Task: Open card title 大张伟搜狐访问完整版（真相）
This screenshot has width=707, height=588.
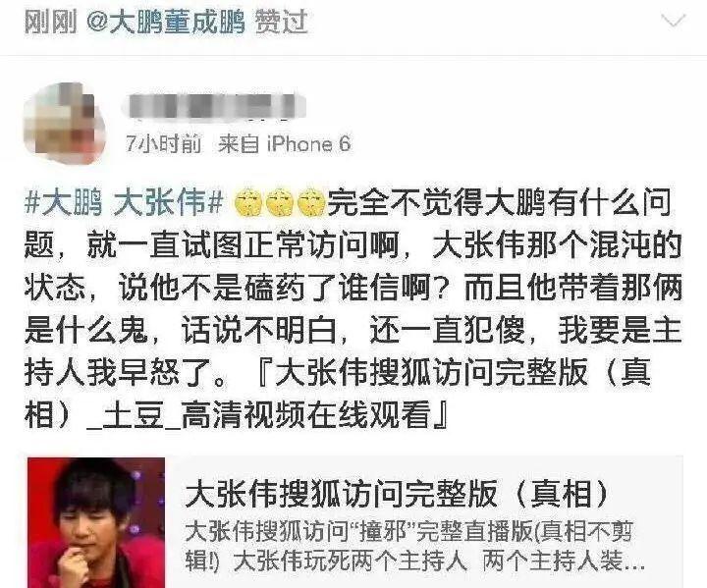Action: click(x=398, y=494)
